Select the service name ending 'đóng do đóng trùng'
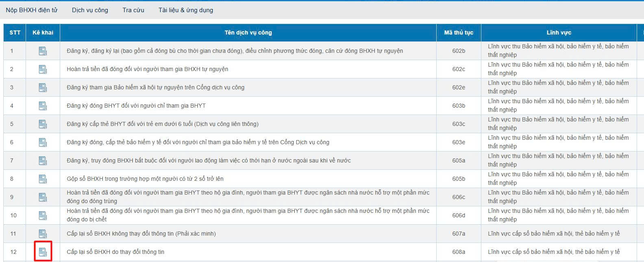644x262 pixels. point(248,197)
